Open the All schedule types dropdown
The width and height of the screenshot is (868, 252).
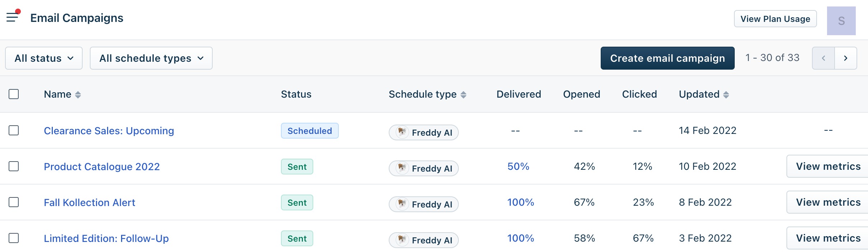coord(151,58)
